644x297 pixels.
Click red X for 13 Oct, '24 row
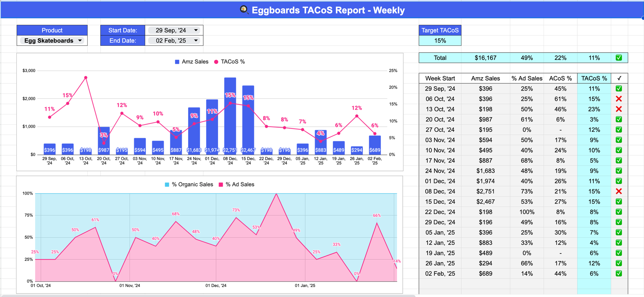pos(619,109)
